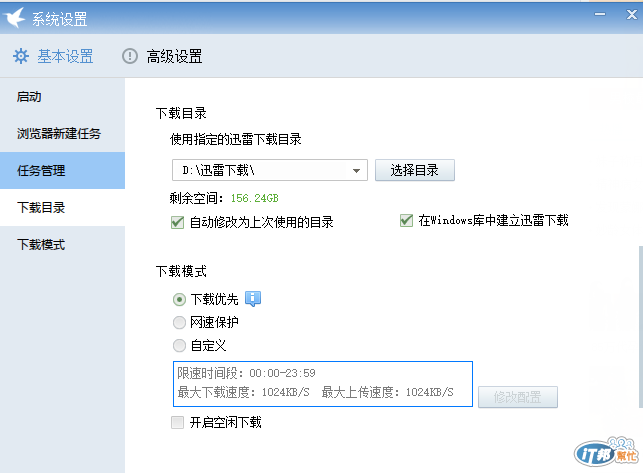
Task: Click the Xunlei bird logo icon
Action: [x=14, y=17]
